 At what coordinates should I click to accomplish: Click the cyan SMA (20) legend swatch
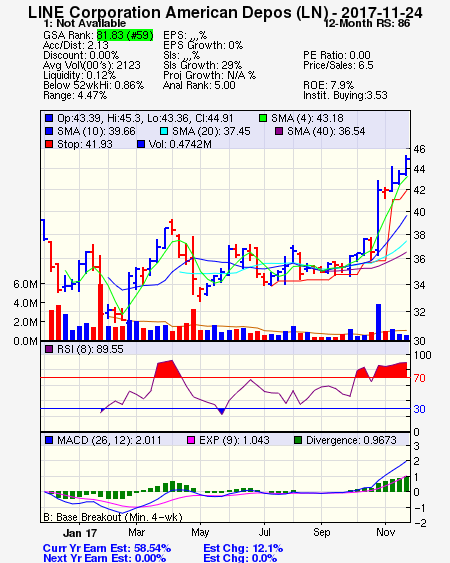coord(164,131)
